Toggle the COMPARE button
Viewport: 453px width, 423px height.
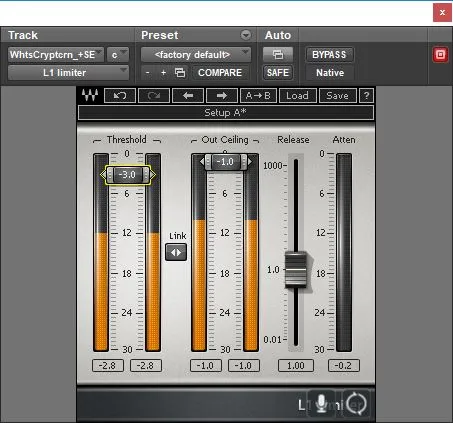[x=220, y=72]
